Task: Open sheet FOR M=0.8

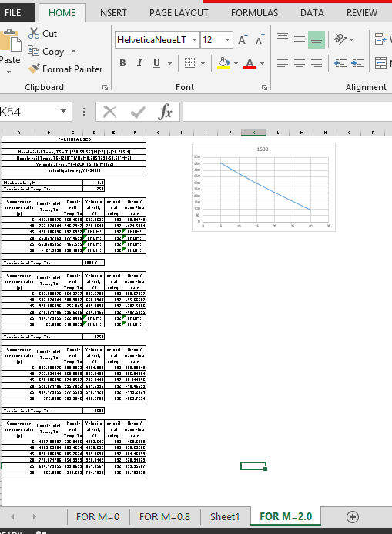Action: [165, 517]
